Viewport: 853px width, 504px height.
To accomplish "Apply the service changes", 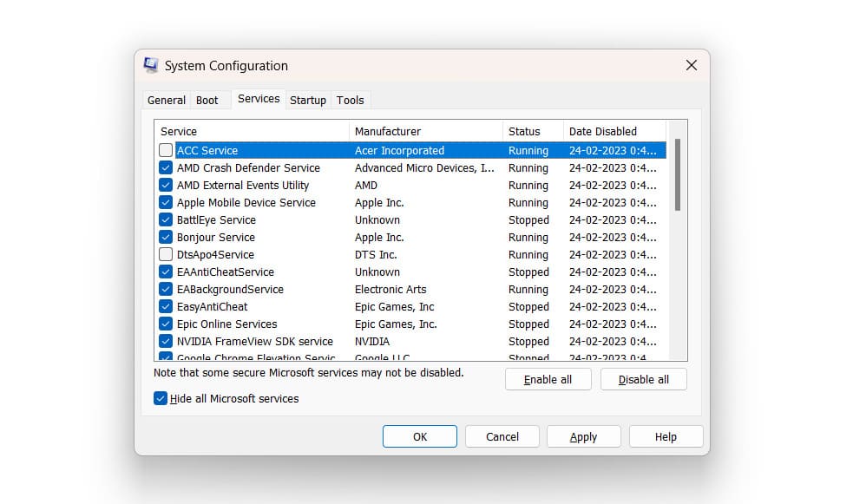I will click(584, 436).
